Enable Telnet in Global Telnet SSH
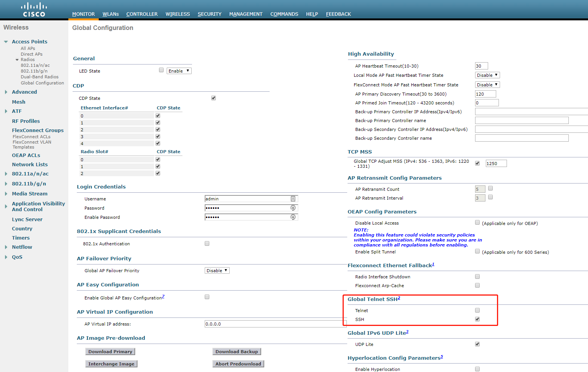 pyautogui.click(x=477, y=310)
